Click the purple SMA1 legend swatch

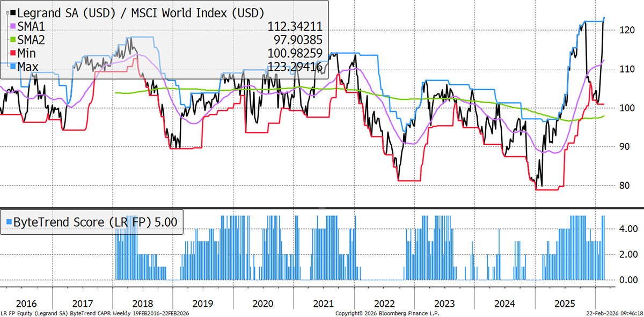[x=14, y=26]
